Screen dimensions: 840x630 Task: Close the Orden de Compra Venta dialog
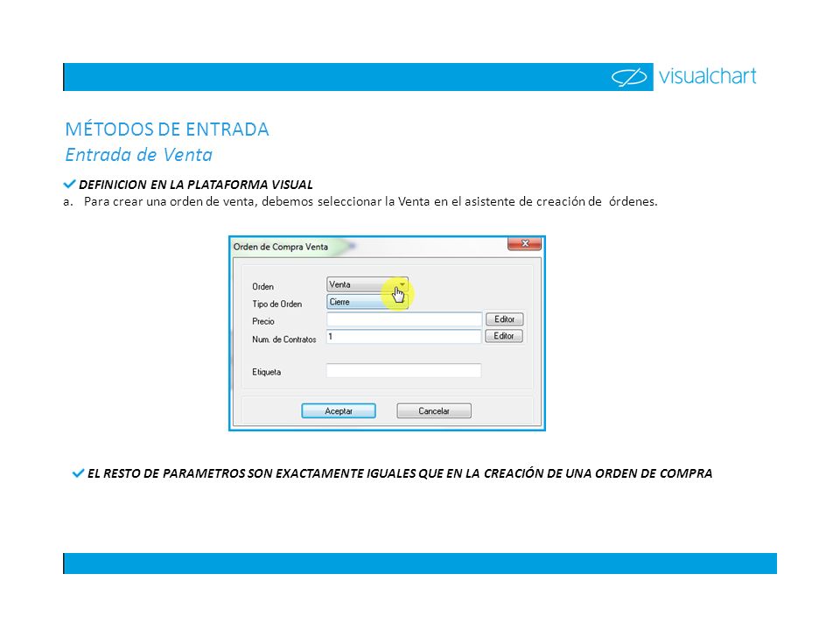pos(524,244)
